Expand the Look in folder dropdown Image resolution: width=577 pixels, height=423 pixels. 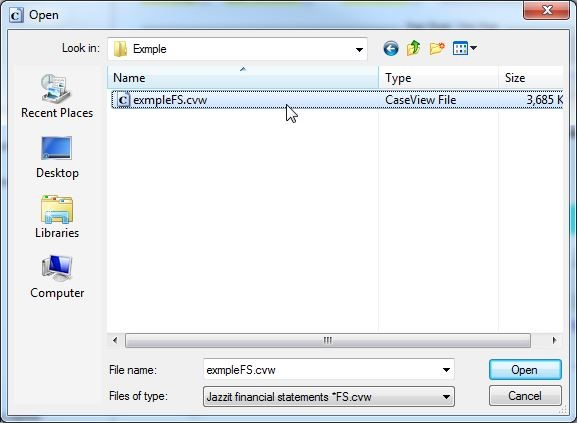tap(359, 49)
